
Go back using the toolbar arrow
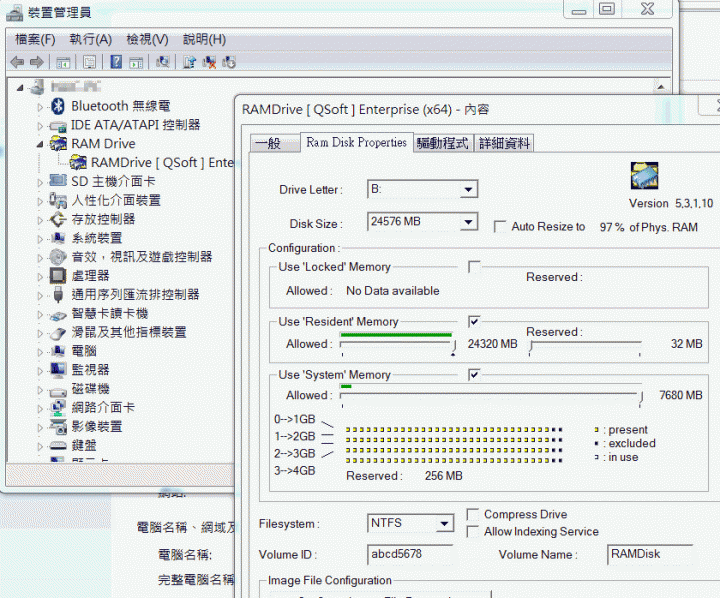pos(17,62)
